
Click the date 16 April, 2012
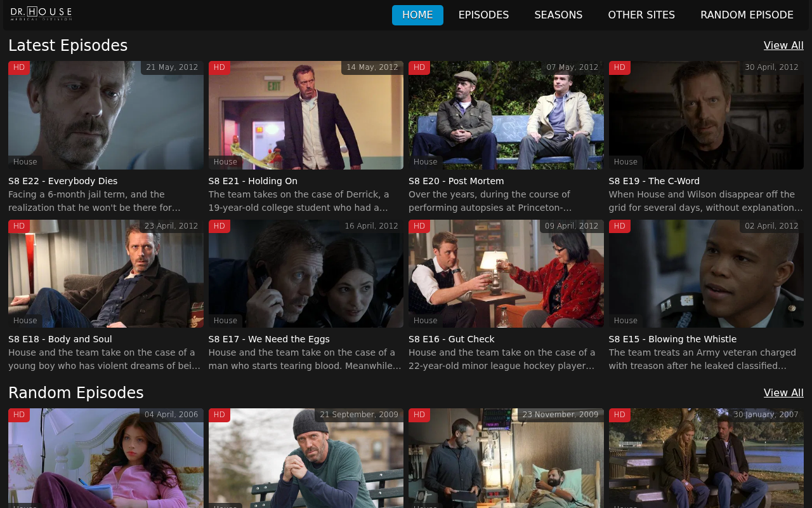[x=372, y=227]
